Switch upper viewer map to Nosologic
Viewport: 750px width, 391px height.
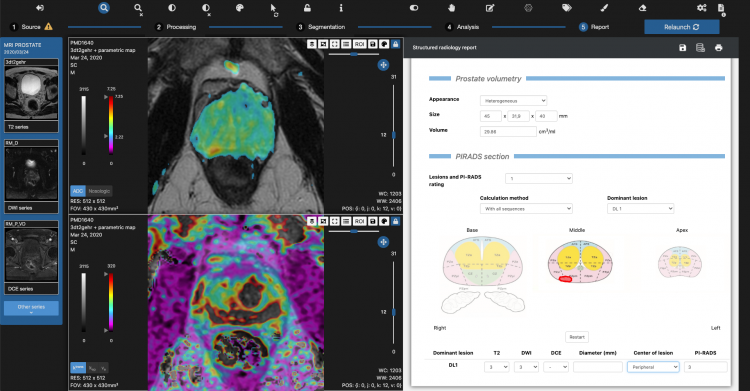pos(99,191)
